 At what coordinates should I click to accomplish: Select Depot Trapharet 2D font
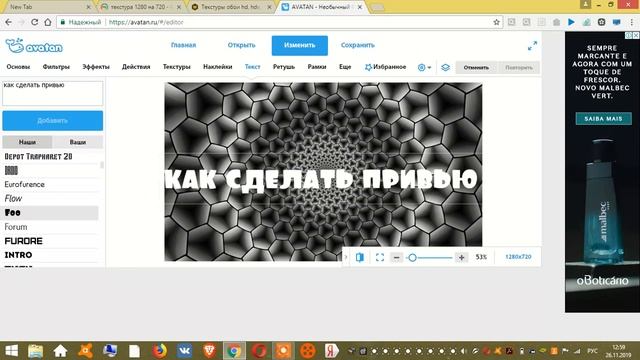click(x=38, y=156)
